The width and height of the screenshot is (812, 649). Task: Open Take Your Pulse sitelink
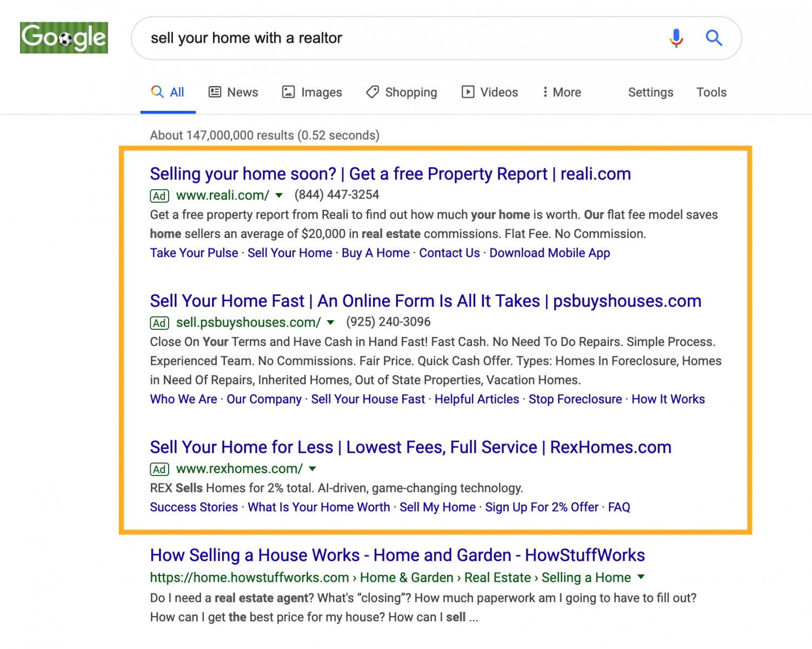click(x=194, y=253)
